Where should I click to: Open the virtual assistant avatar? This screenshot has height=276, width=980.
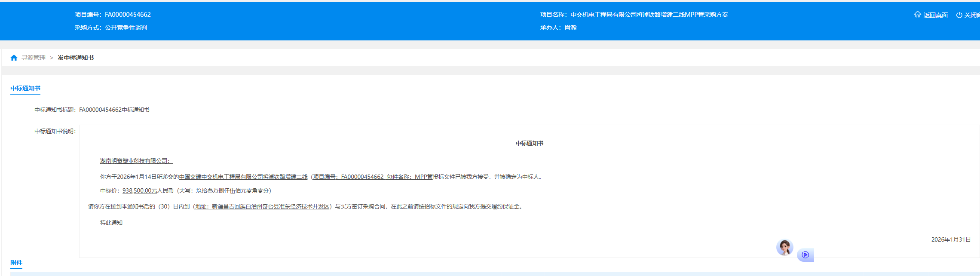click(784, 248)
